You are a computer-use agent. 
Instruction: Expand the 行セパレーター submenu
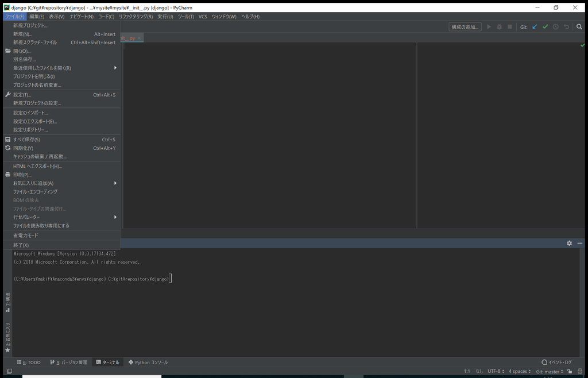(x=61, y=217)
